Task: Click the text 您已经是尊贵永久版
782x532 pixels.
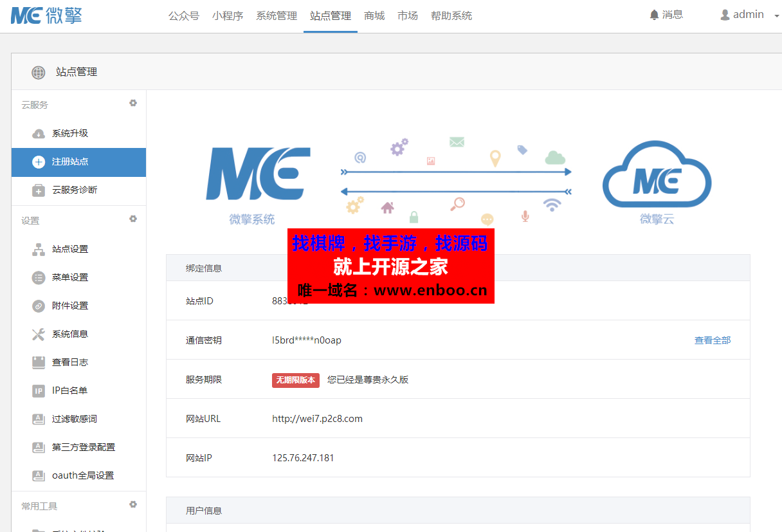Action: pyautogui.click(x=368, y=380)
